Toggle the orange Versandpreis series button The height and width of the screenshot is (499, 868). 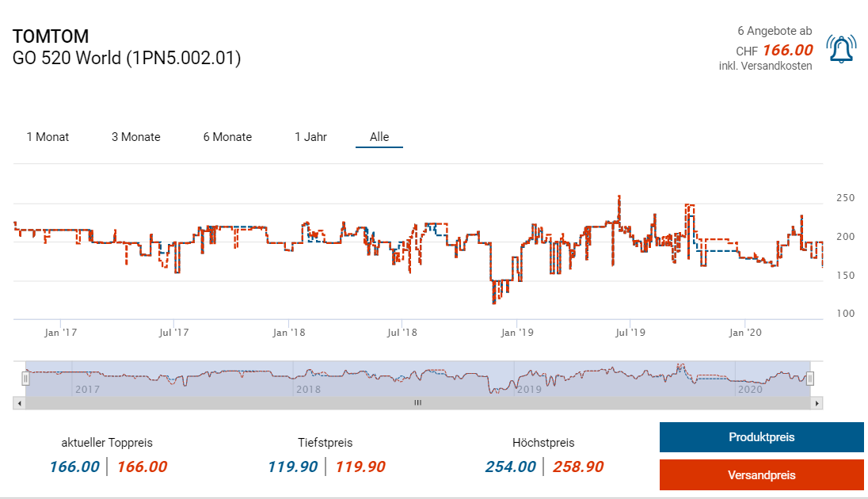coord(761,475)
